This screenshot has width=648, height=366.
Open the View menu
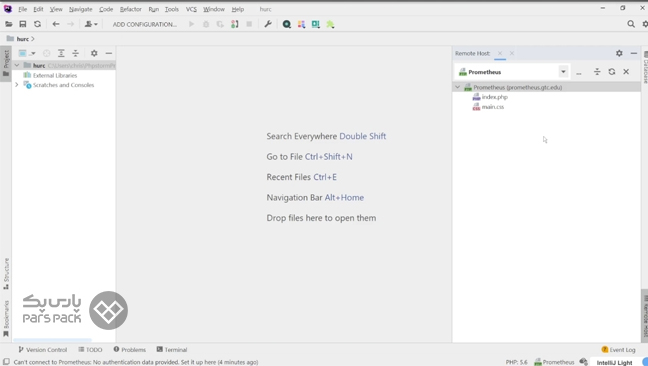56,9
